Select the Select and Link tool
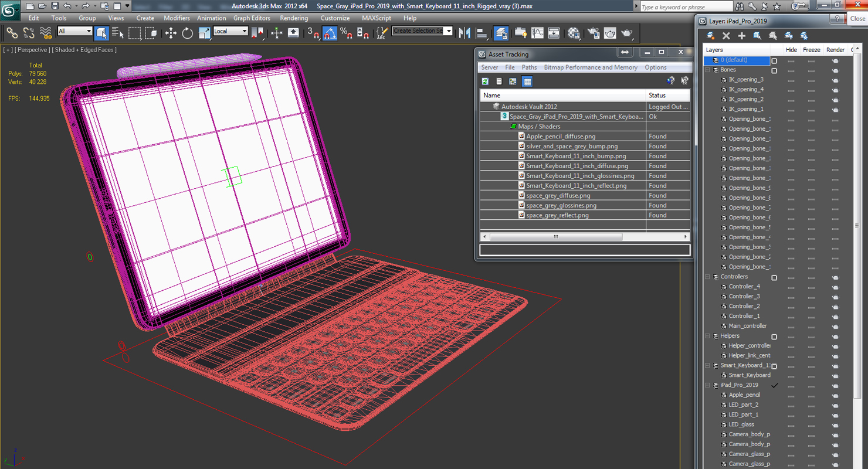 12,33
